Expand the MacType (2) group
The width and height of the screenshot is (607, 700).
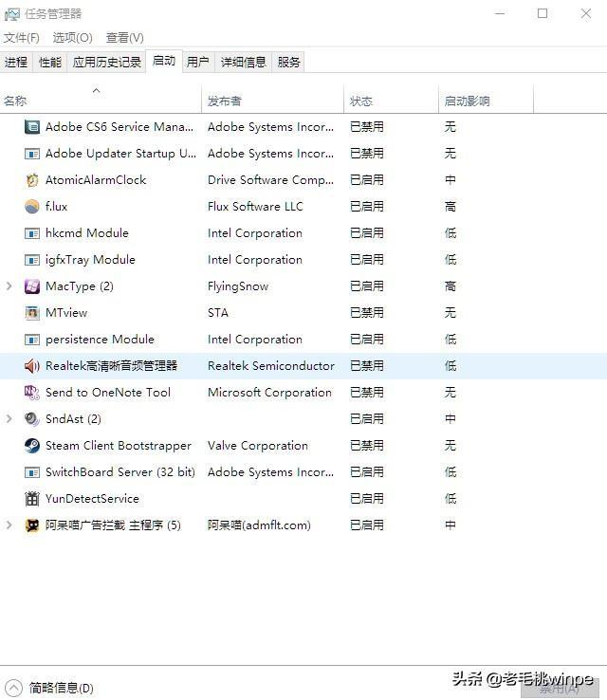tap(9, 286)
